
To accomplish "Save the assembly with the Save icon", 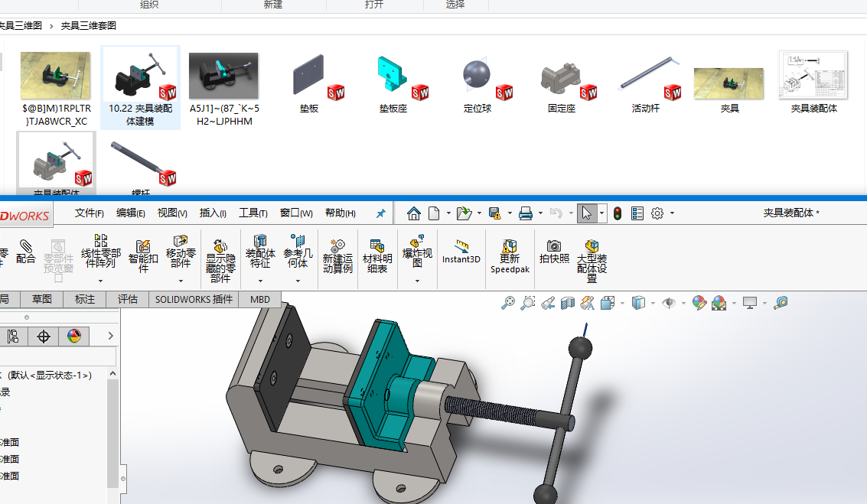I will click(494, 213).
